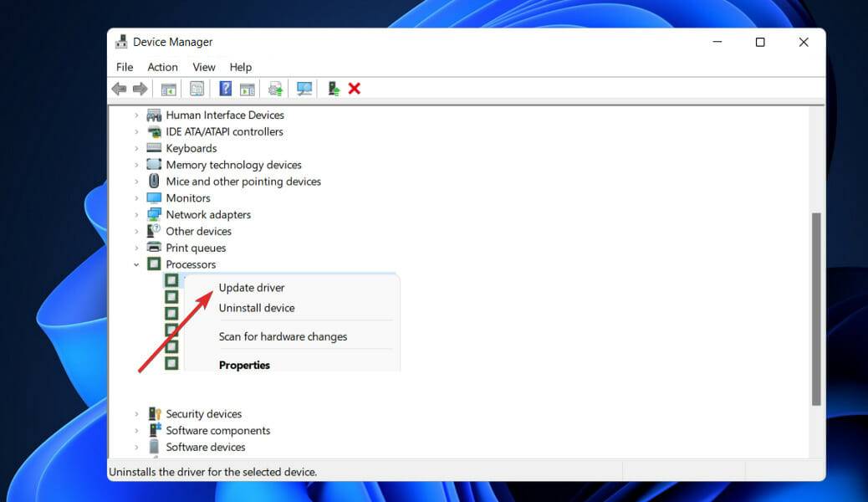Click the red Uninstall device icon
The width and height of the screenshot is (868, 502).
pyautogui.click(x=354, y=88)
